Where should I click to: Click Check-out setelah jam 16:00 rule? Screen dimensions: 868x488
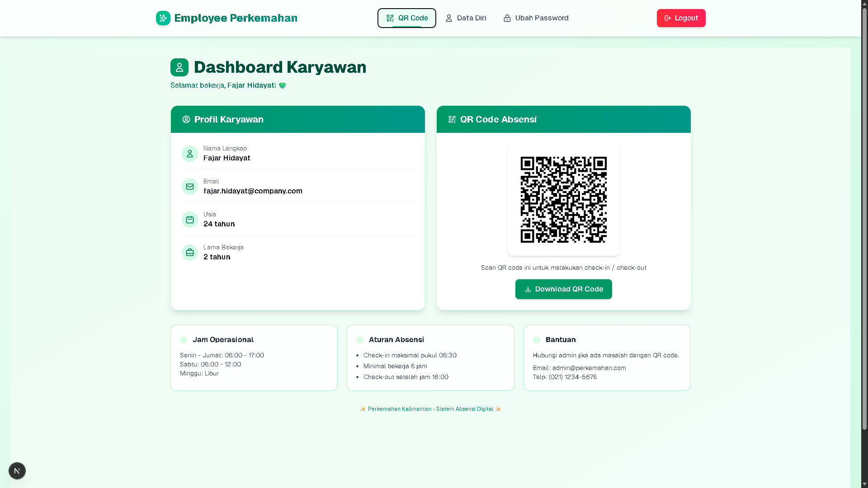406,377
